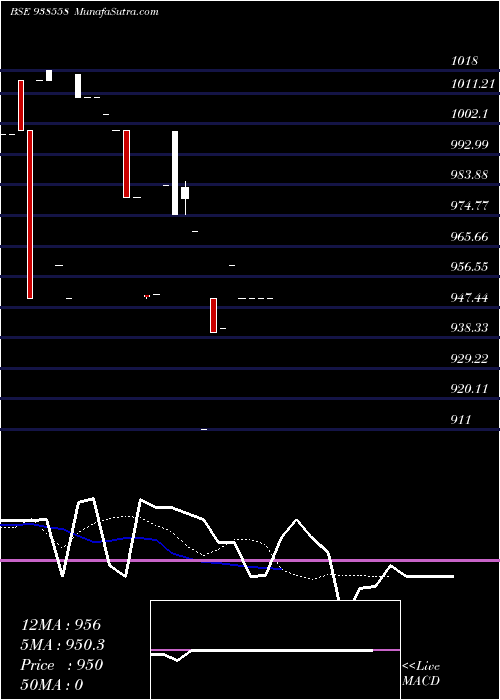The width and height of the screenshot is (500, 700).
Task: Click the 50MA : 0 value
Action: click(x=52, y=685)
